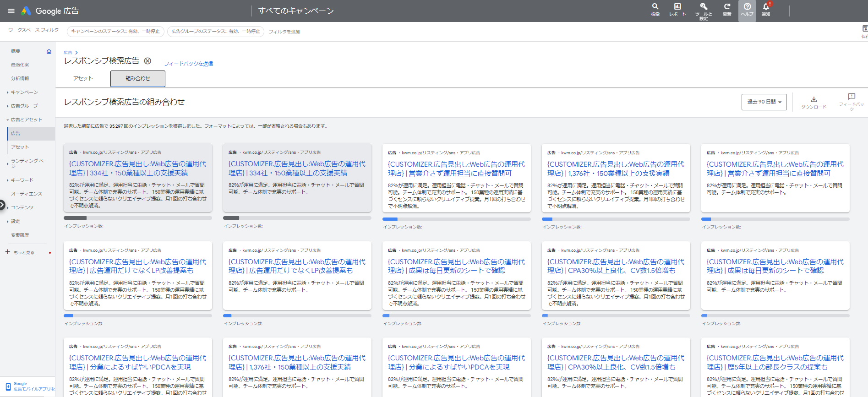The image size is (868, 397).
Task: Click the Google Ads mobile app icon
Action: coord(8,386)
